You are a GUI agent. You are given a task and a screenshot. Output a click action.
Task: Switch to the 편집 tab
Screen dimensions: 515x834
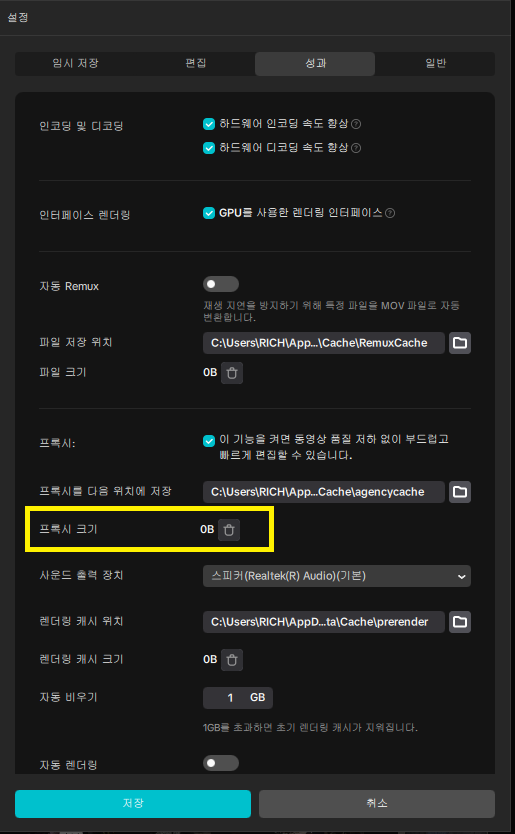tap(195, 63)
